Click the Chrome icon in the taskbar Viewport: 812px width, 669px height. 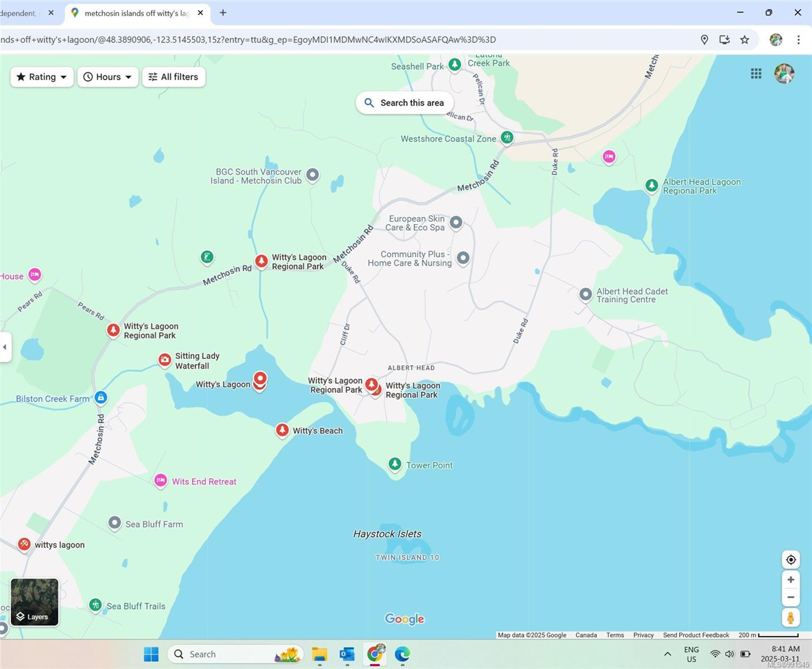[x=375, y=654]
